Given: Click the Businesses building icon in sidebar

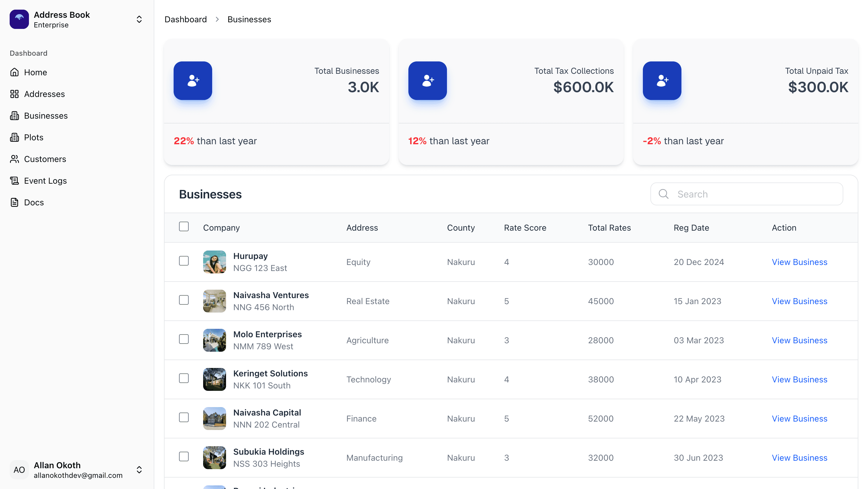Looking at the screenshot, I should (14, 116).
